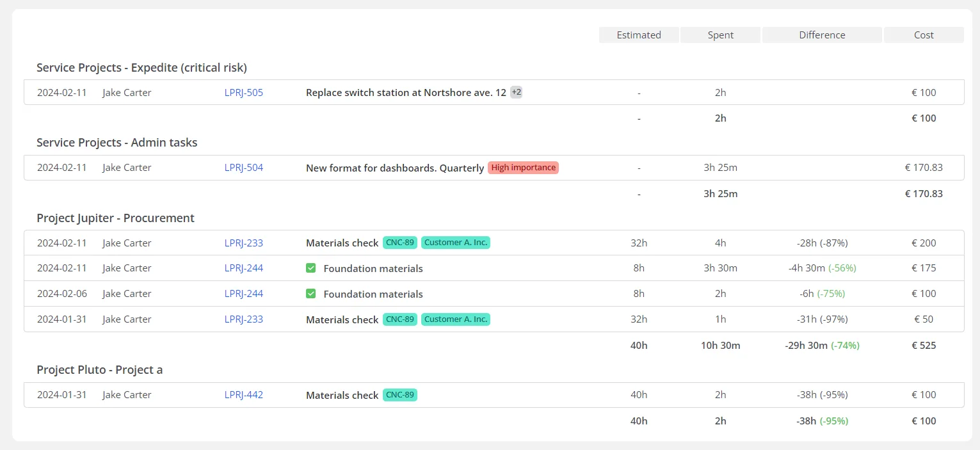The height and width of the screenshot is (450, 980).
Task: Click green checkbox icon on 2024-02-11 Foundation materials
Action: 311,268
